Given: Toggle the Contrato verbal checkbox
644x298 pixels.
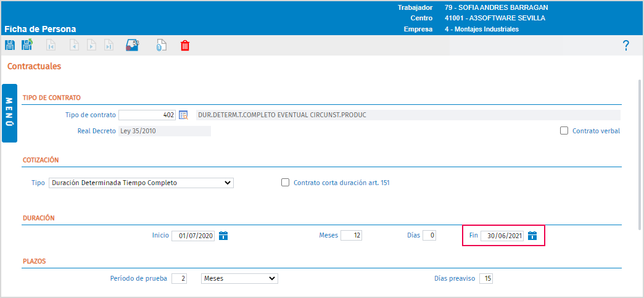Looking at the screenshot, I should click(x=564, y=131).
